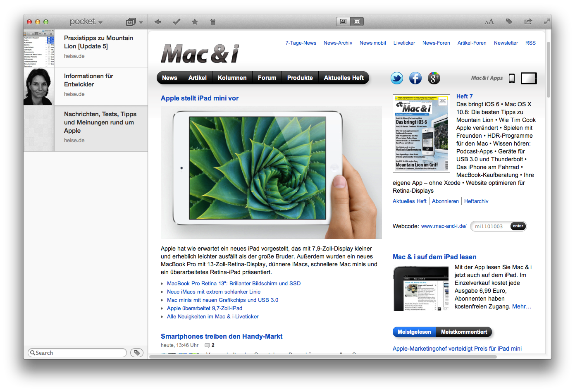Click the Mehr… link in iPad teaser
This screenshot has height=392, width=575.
click(522, 306)
